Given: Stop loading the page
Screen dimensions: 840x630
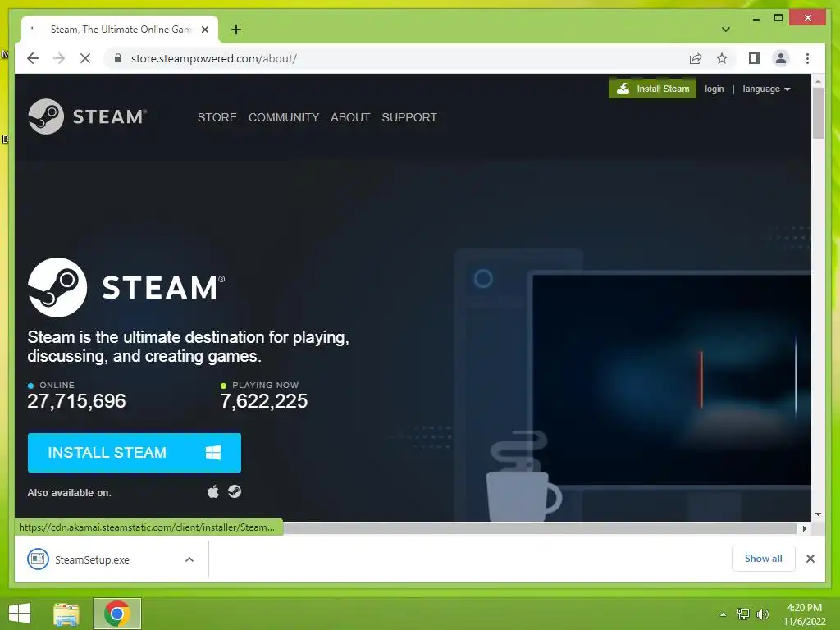Looking at the screenshot, I should click(x=85, y=58).
